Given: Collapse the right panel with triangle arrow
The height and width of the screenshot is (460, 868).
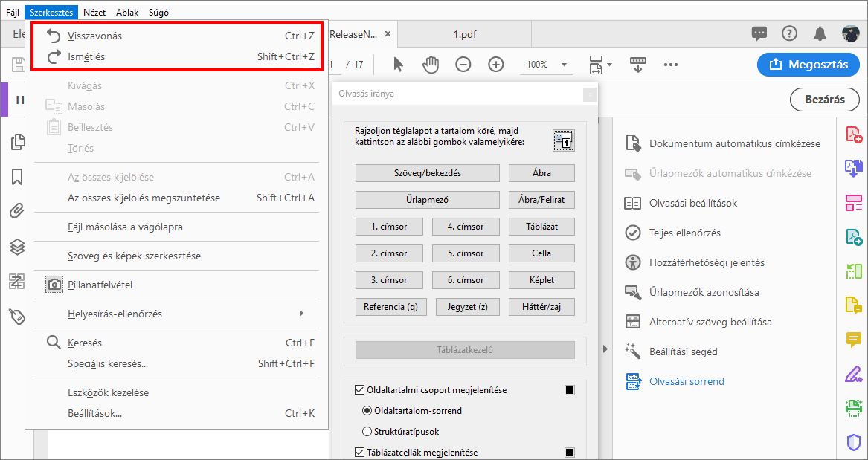Looking at the screenshot, I should (x=605, y=349).
